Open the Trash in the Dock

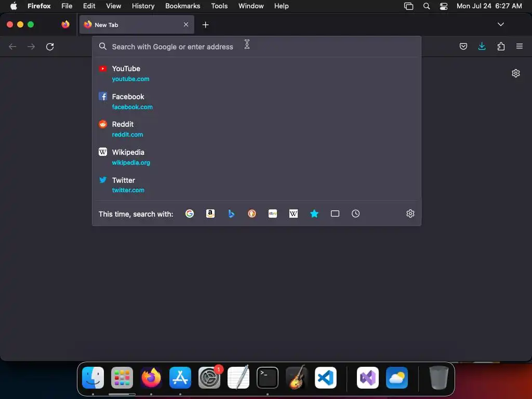(x=438, y=378)
